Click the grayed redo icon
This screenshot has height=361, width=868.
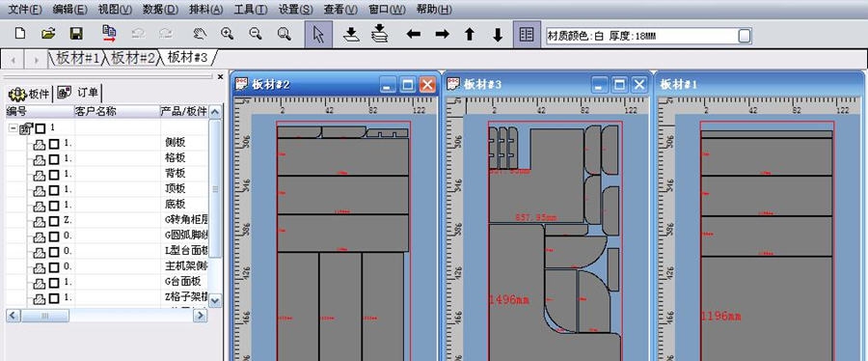tap(166, 34)
